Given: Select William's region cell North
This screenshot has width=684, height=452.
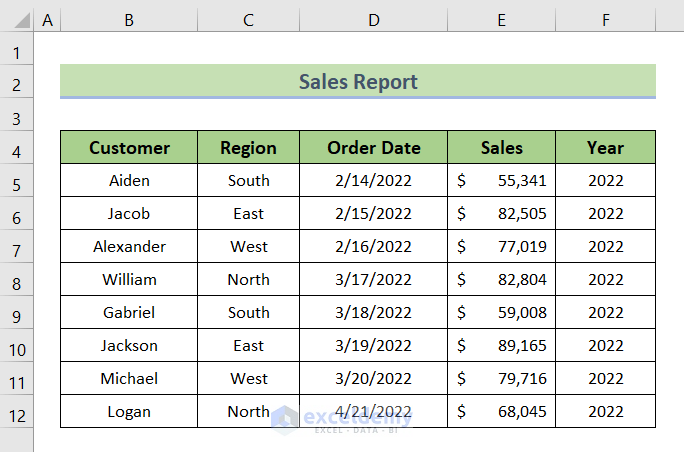Looking at the screenshot, I should coord(248,280).
